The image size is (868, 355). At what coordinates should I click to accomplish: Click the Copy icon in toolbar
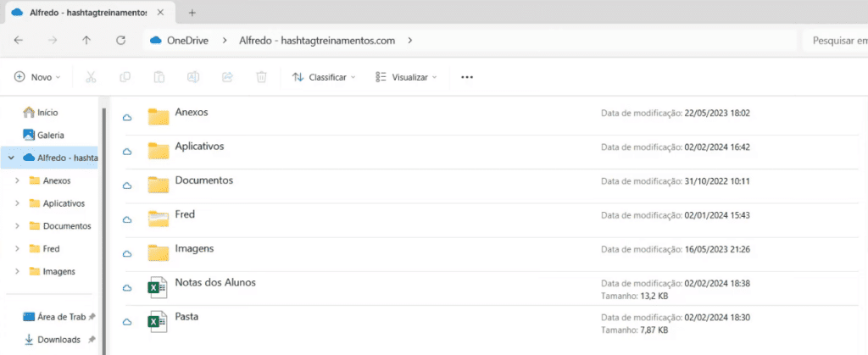(125, 77)
